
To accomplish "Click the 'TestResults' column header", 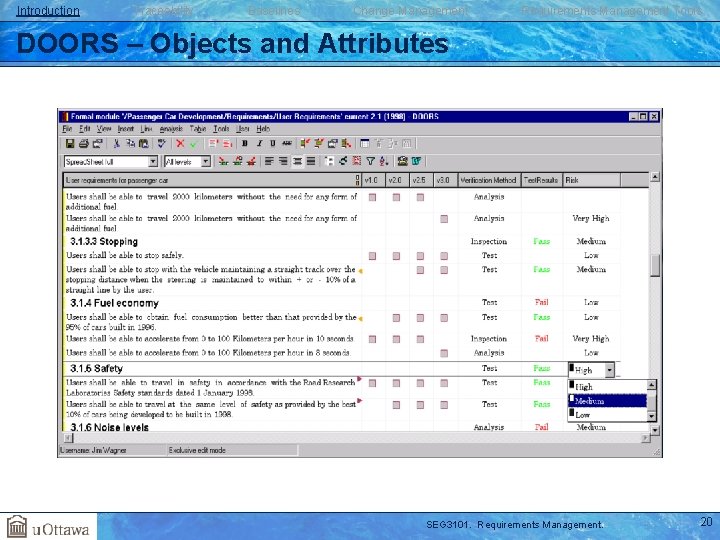I will [541, 180].
